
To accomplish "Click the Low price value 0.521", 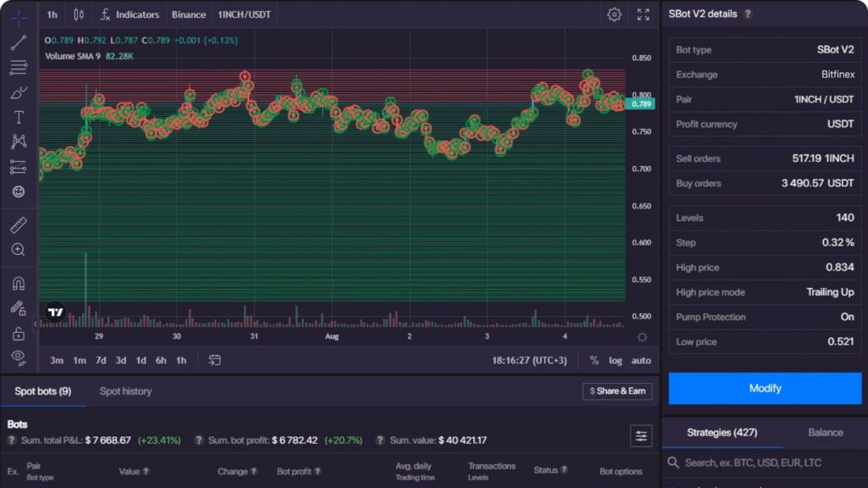I will (x=840, y=342).
